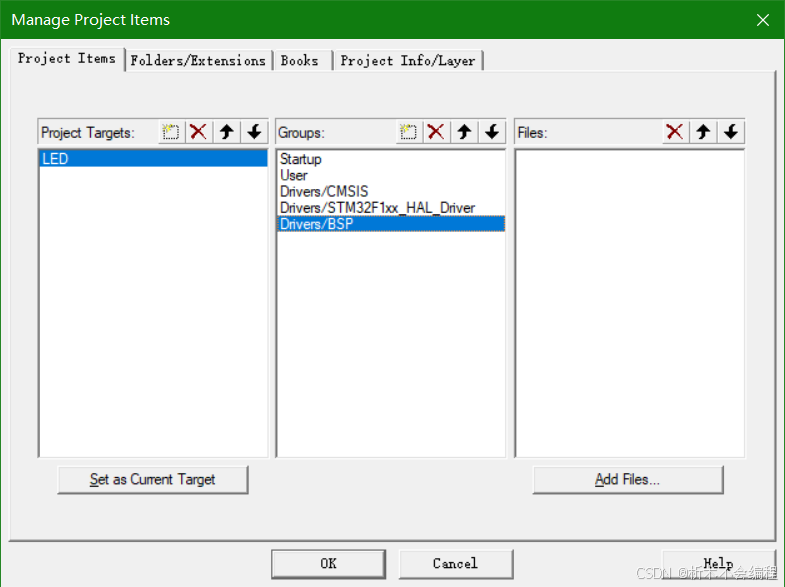Viewport: 785px width, 587px height.
Task: Move selected group up
Action: (464, 132)
